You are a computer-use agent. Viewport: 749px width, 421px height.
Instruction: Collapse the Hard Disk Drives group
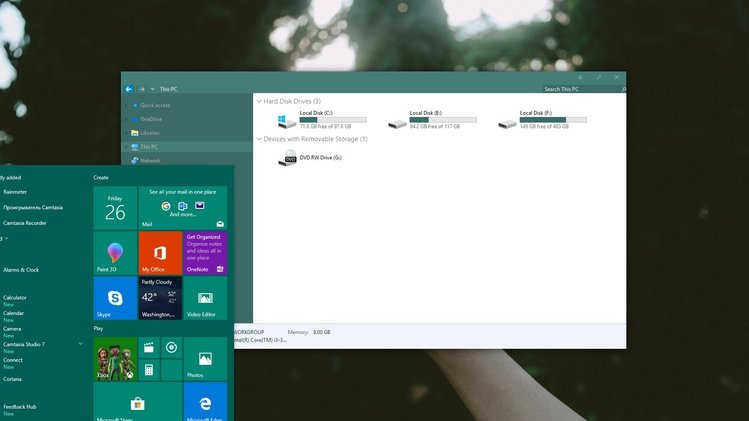(x=259, y=101)
